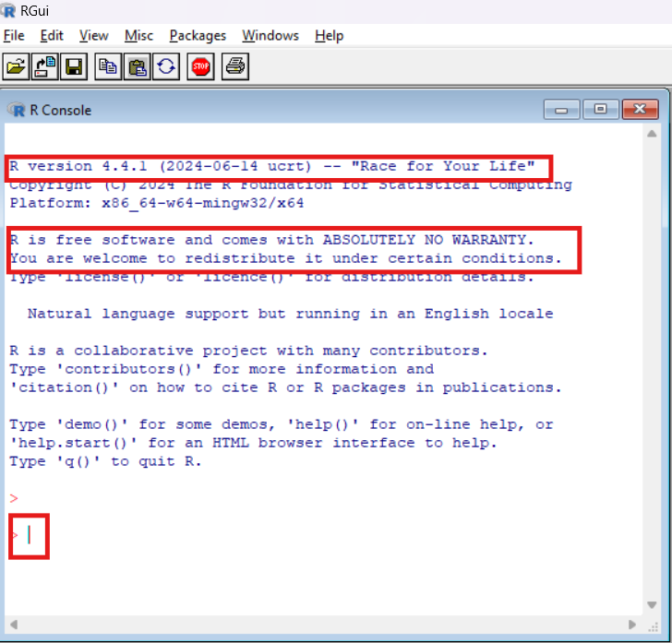The width and height of the screenshot is (672, 643).
Task: Click the Print printer toolbar icon
Action: pyautogui.click(x=235, y=66)
